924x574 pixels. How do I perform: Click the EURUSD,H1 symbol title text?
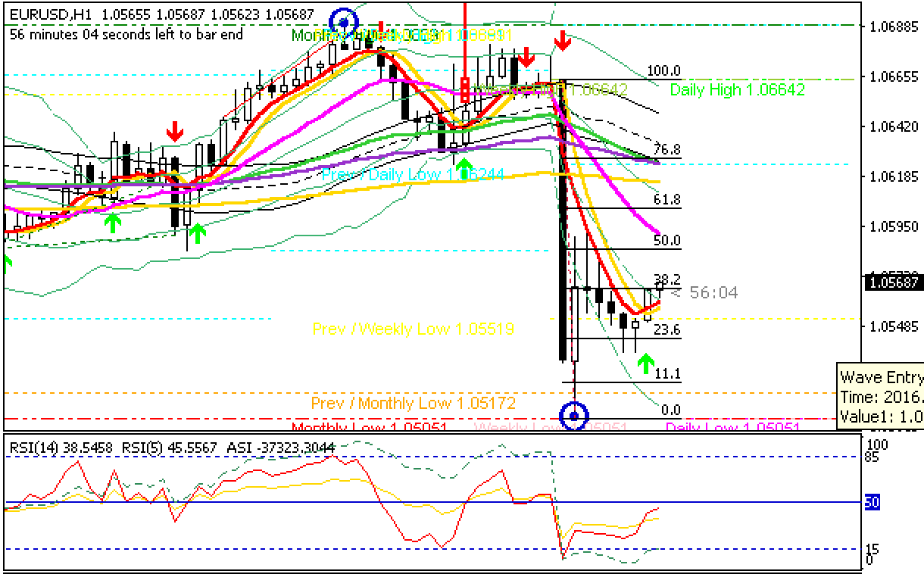point(54,15)
